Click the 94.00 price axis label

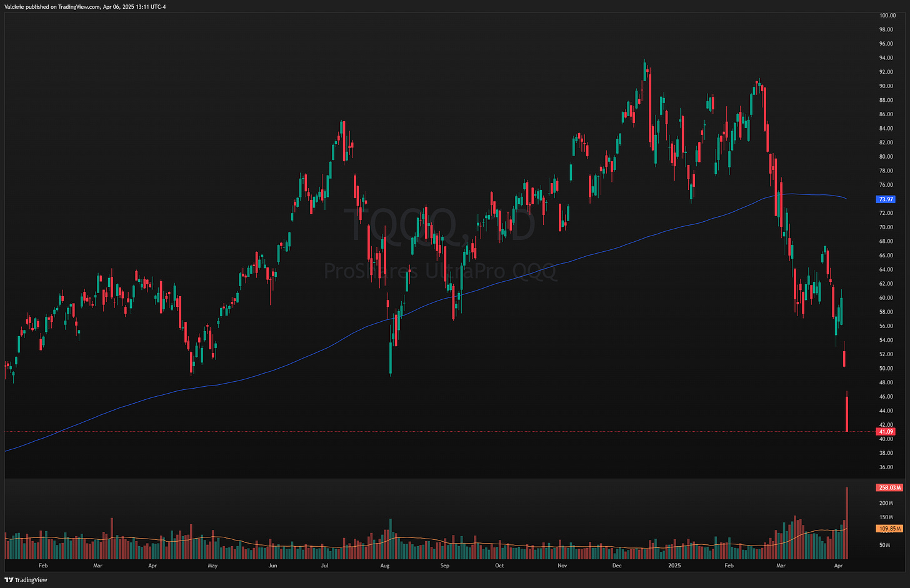pyautogui.click(x=886, y=57)
